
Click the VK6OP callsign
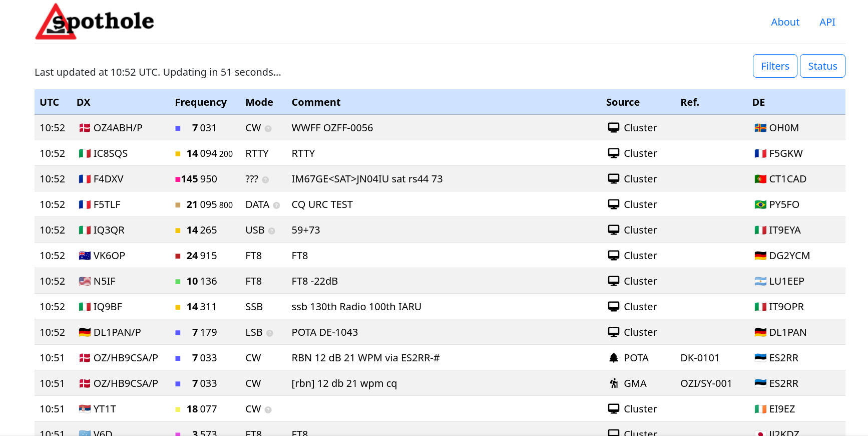pyautogui.click(x=109, y=256)
